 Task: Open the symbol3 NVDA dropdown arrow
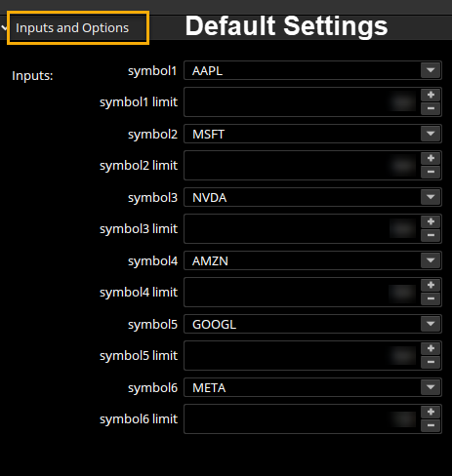click(431, 197)
